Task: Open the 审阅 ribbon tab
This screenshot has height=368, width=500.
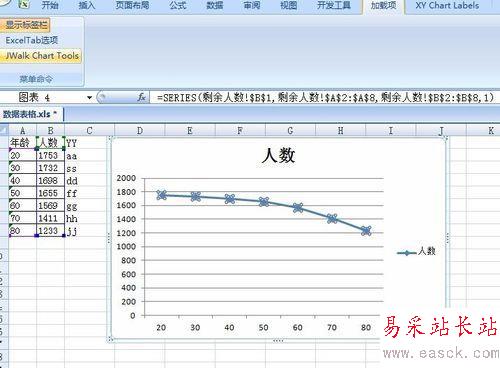Action: (252, 5)
